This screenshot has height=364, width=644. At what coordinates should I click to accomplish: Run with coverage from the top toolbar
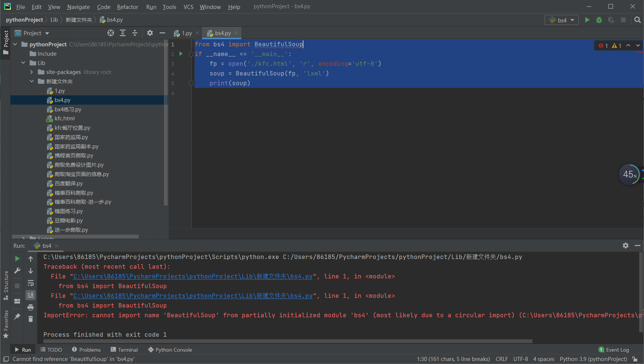point(611,20)
